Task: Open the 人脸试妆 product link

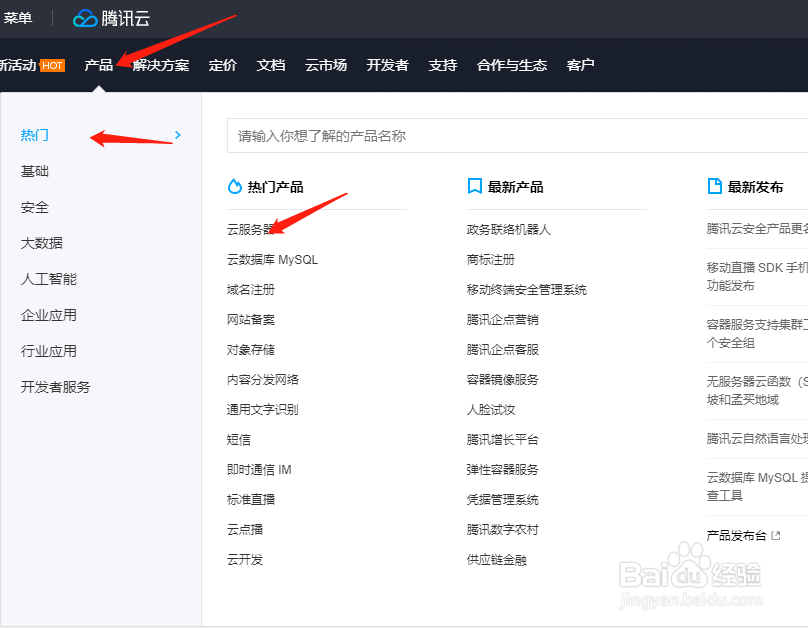Action: [491, 410]
